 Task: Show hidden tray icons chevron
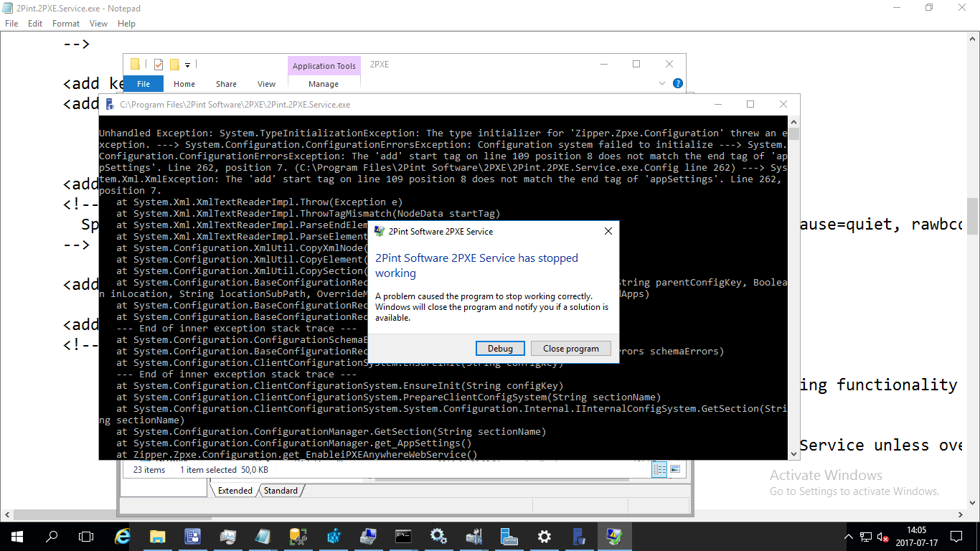849,537
